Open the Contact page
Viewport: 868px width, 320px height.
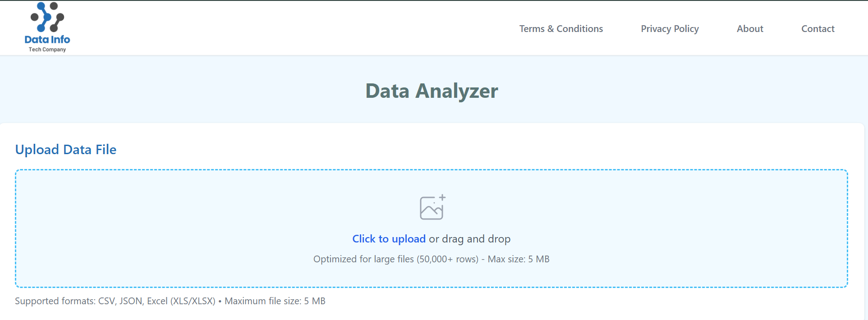point(817,28)
